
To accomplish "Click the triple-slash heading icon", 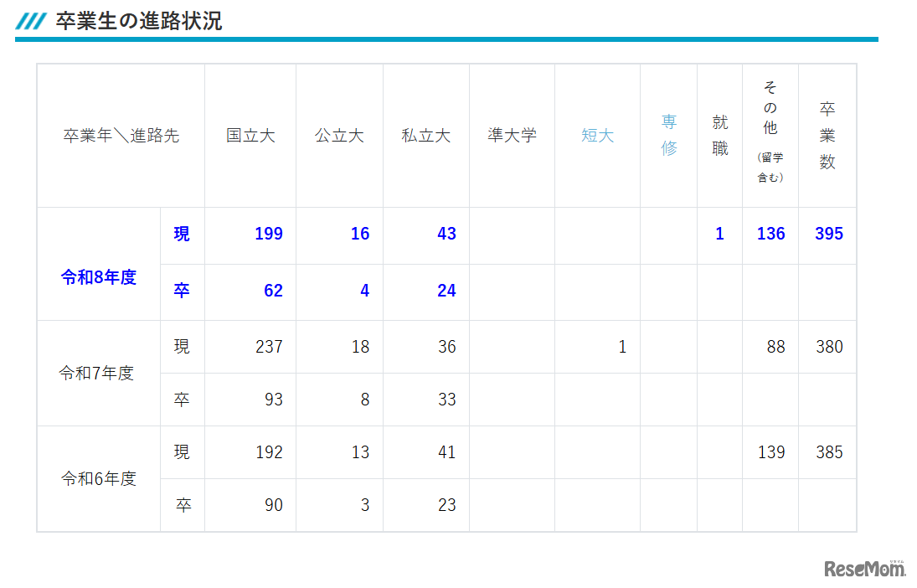I will pyautogui.click(x=31, y=22).
